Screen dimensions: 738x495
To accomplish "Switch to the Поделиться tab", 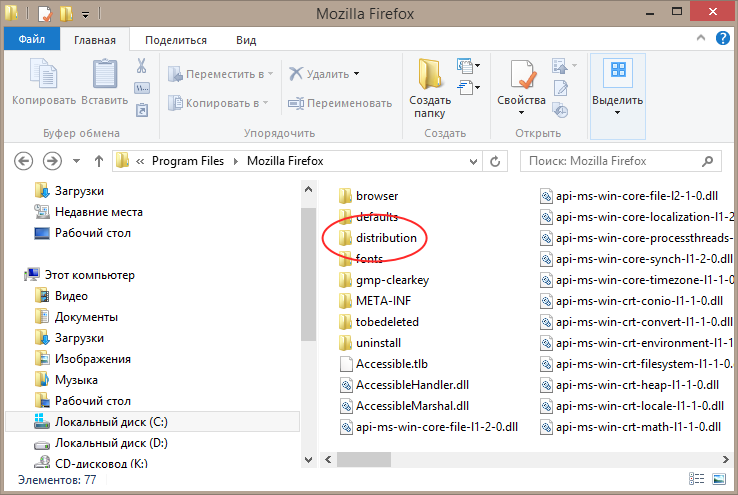I will [176, 40].
